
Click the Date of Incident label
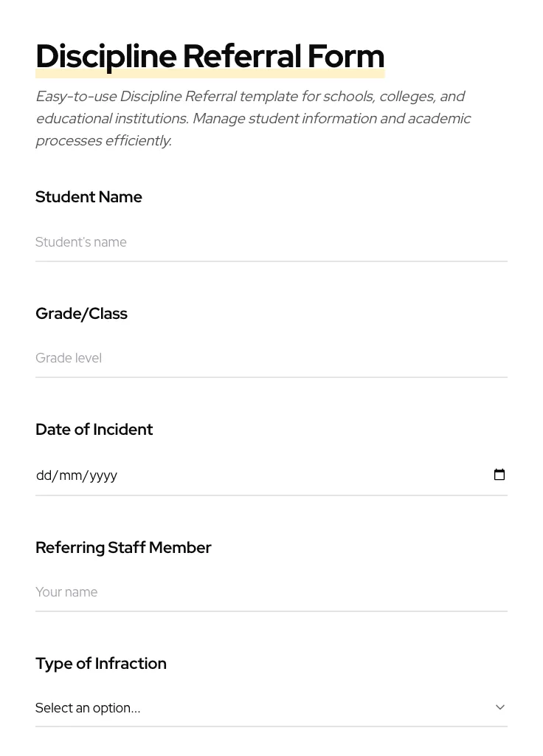tap(94, 430)
